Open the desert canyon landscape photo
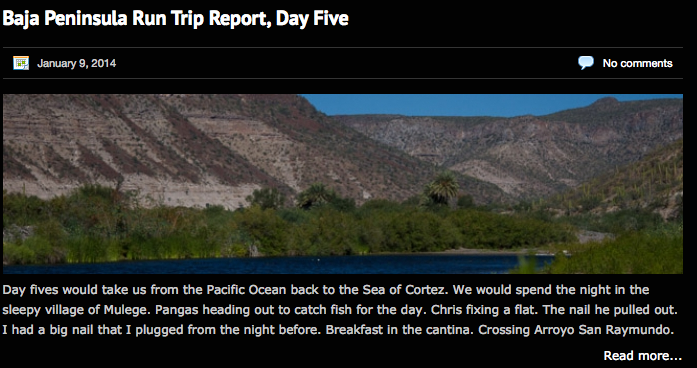This screenshot has width=697, height=368. [x=343, y=184]
